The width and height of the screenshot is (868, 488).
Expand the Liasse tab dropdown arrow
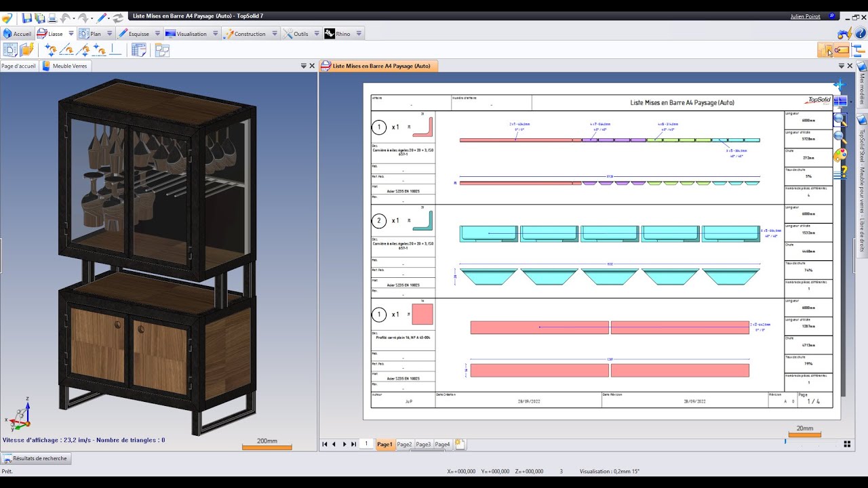(71, 33)
